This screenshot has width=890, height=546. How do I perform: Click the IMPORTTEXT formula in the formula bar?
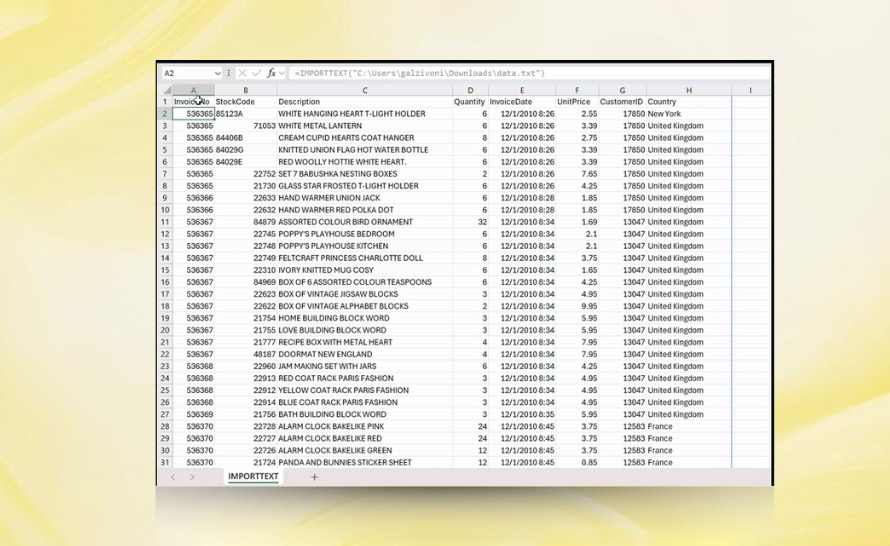420,74
